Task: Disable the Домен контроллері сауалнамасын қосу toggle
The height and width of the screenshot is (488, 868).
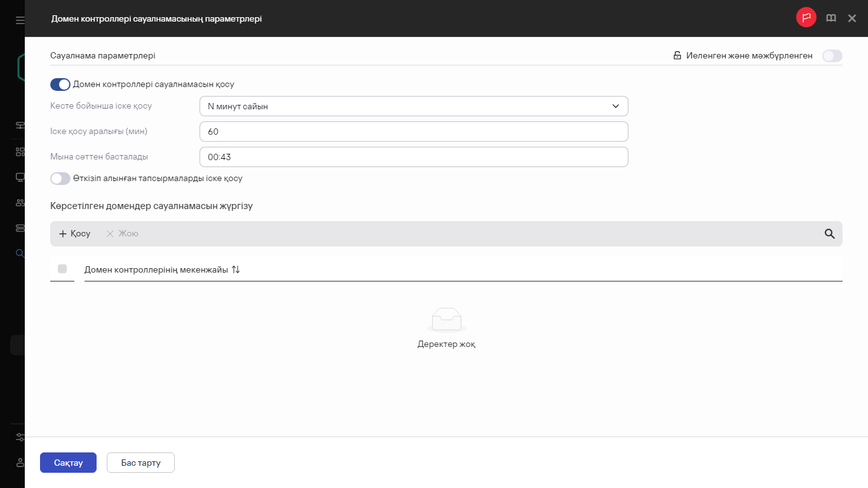Action: tap(60, 85)
